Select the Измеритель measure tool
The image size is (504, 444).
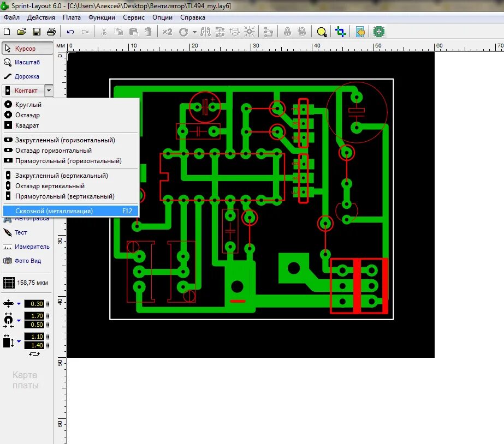click(27, 247)
